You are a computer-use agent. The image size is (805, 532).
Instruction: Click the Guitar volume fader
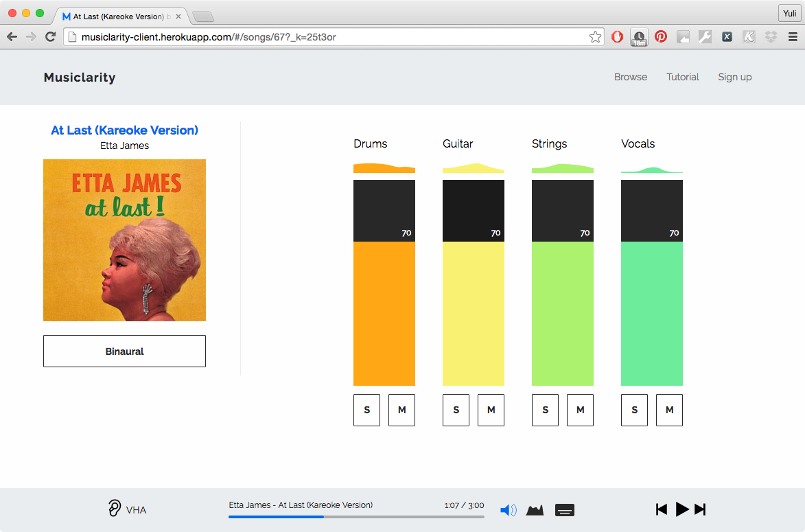474,282
